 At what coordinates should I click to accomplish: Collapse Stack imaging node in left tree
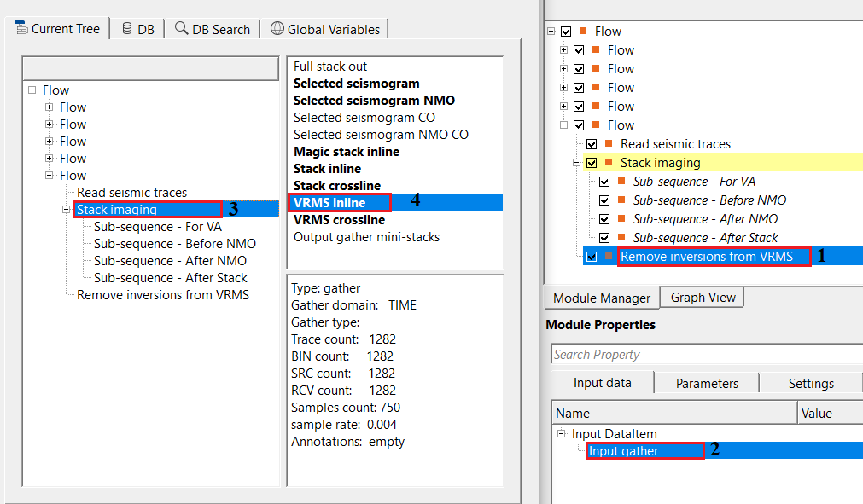coord(67,210)
